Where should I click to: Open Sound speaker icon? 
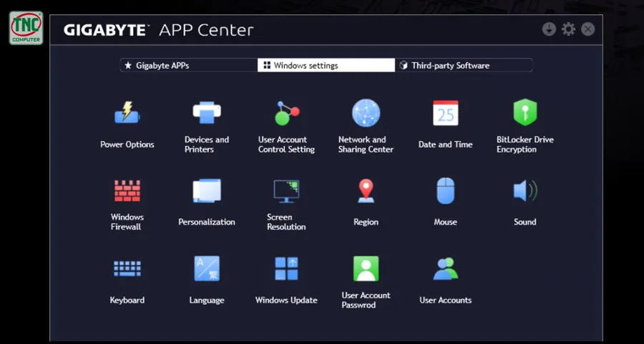(x=525, y=191)
